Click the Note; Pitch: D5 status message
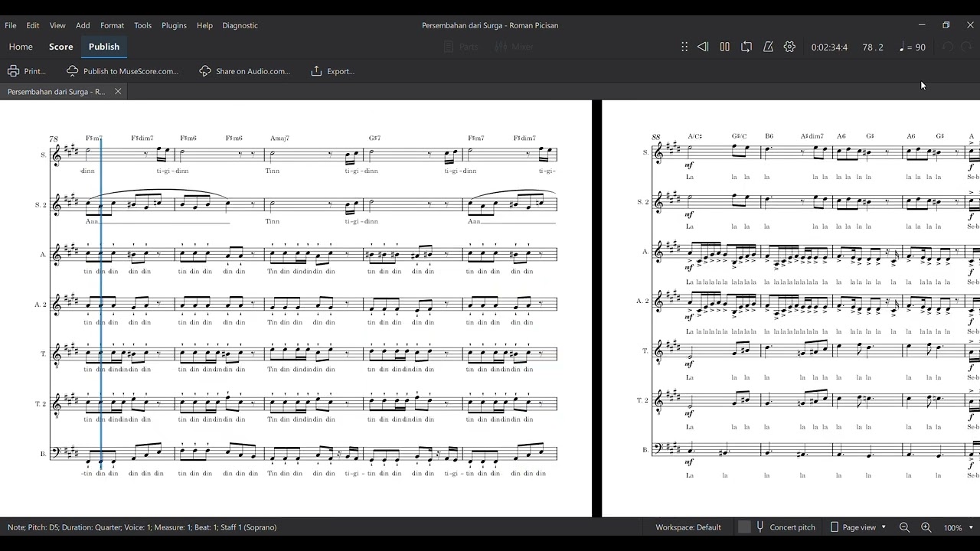Viewport: 980px width, 551px height. 142,527
